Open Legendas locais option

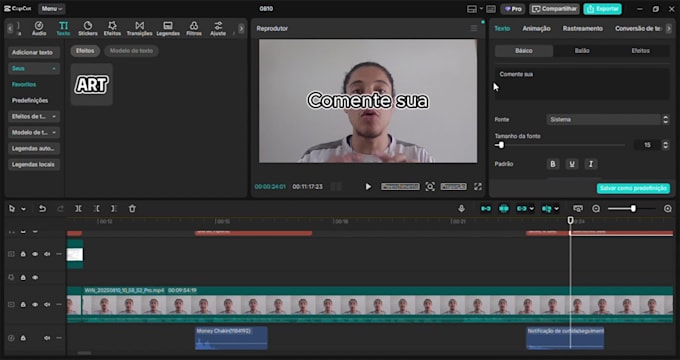pos(33,164)
